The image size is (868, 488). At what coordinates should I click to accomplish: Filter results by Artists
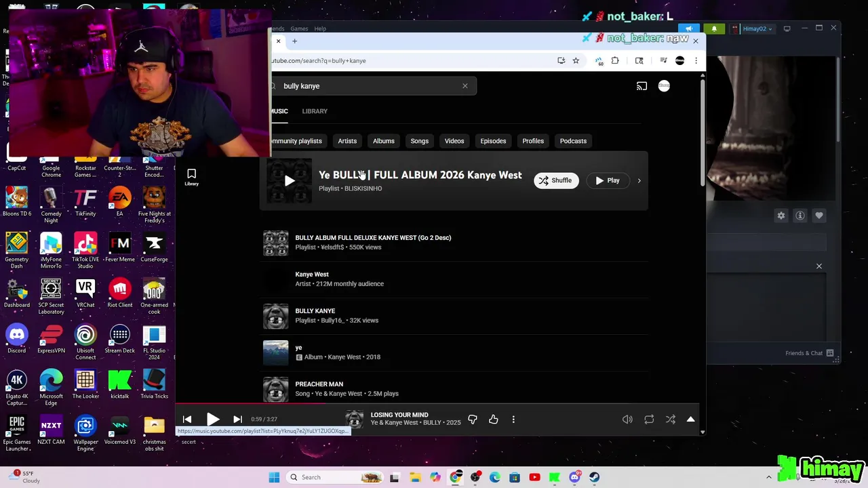[347, 141]
